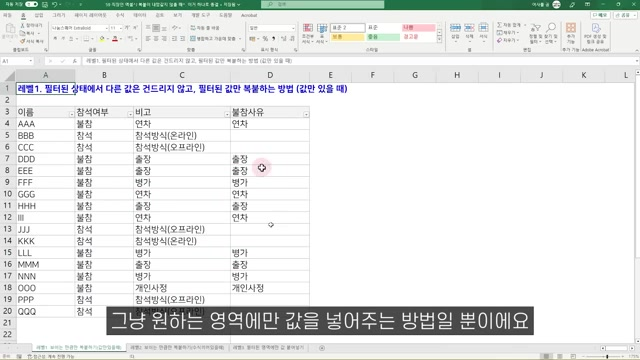The height and width of the screenshot is (360, 640).
Task: Open the 비고 column filter dropdown
Action: (227, 114)
